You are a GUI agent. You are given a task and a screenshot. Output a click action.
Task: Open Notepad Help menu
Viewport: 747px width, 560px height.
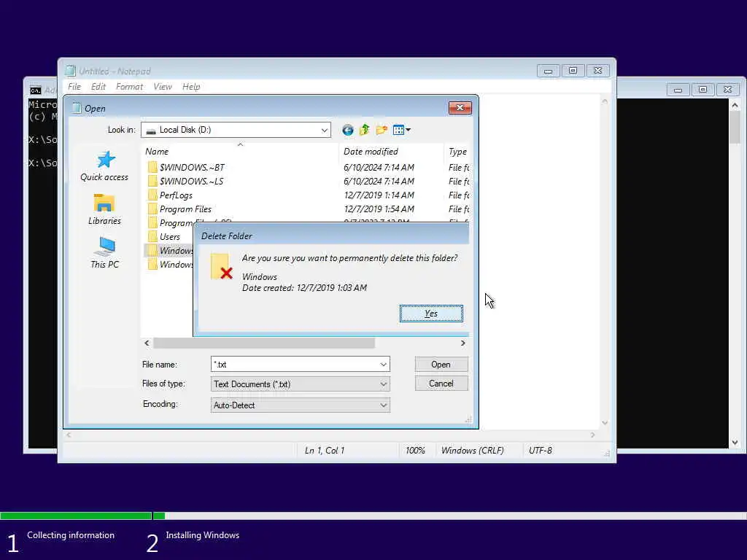click(x=191, y=87)
